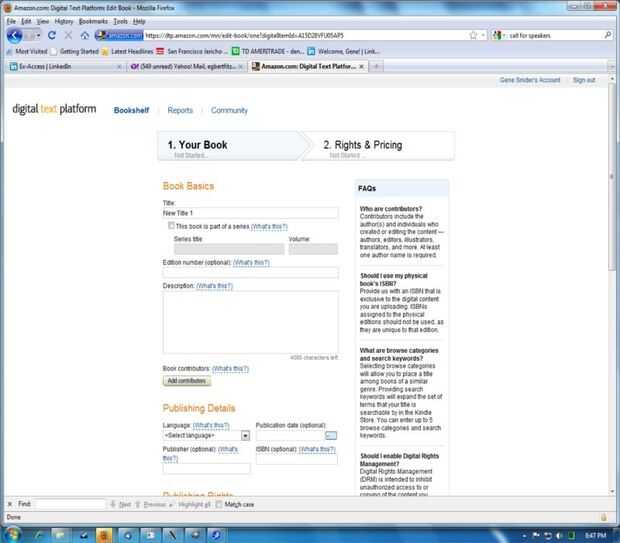Image resolution: width=620 pixels, height=543 pixels.
Task: Click the Firefox icon on the taskbar
Action: (x=104, y=535)
